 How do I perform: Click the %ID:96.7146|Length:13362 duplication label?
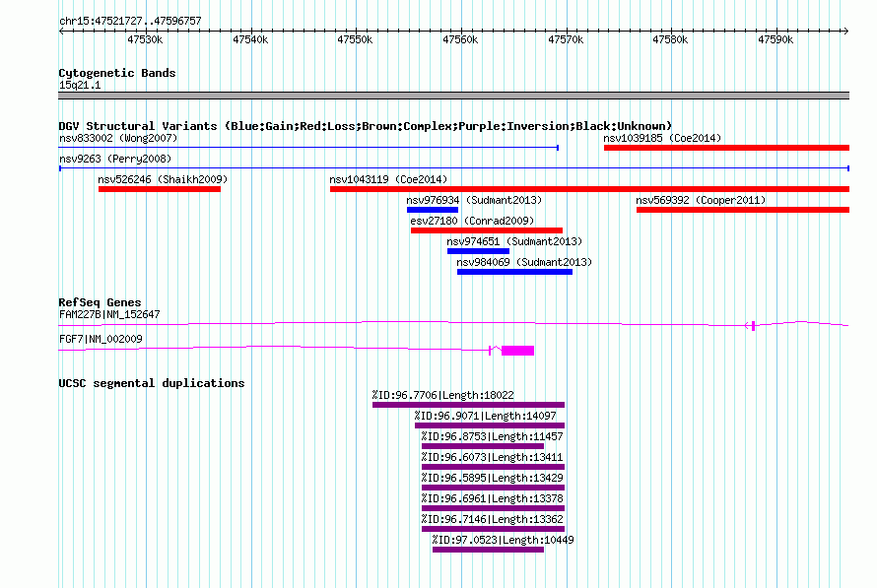click(492, 519)
